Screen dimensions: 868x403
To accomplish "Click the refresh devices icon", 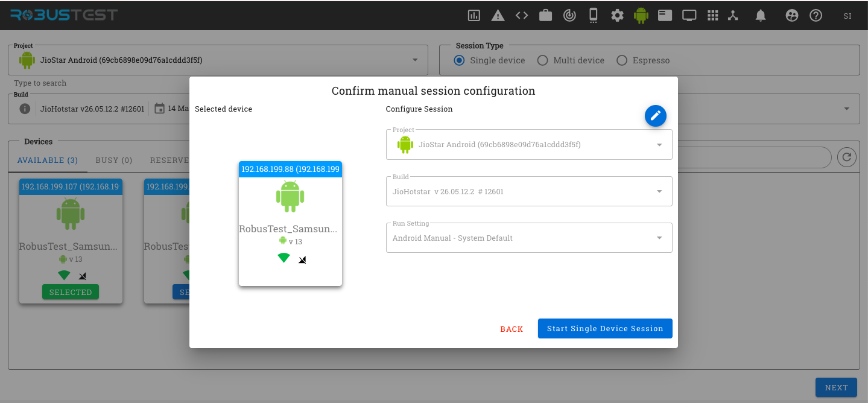I will 847,157.
